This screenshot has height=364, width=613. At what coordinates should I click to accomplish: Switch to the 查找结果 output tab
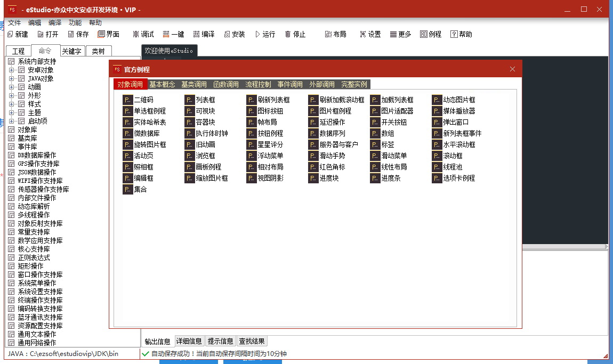[252, 341]
